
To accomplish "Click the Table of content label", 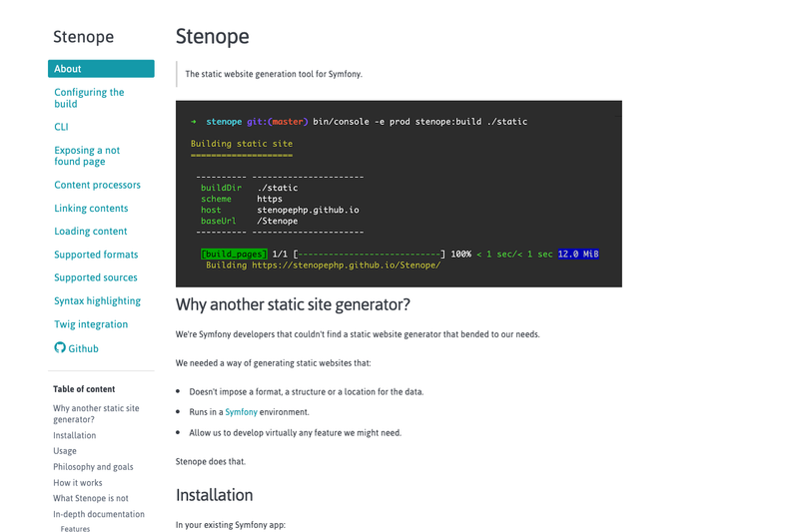I will pyautogui.click(x=84, y=389).
